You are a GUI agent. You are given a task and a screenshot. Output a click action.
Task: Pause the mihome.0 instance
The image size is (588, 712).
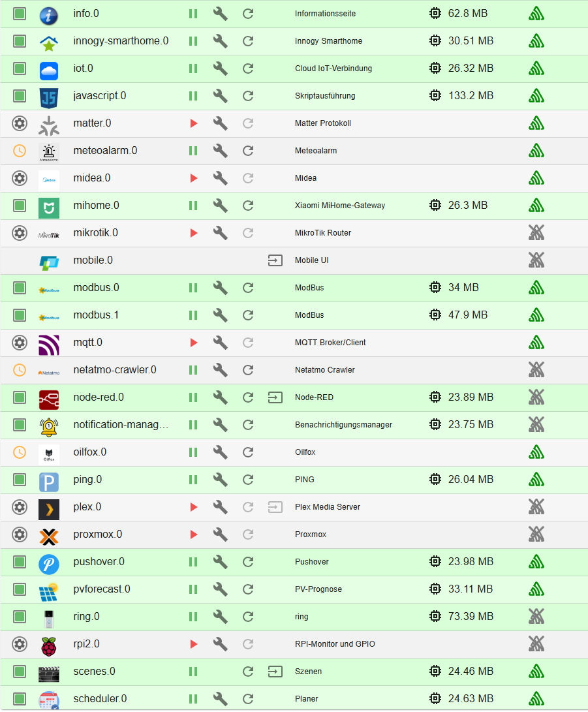point(193,206)
